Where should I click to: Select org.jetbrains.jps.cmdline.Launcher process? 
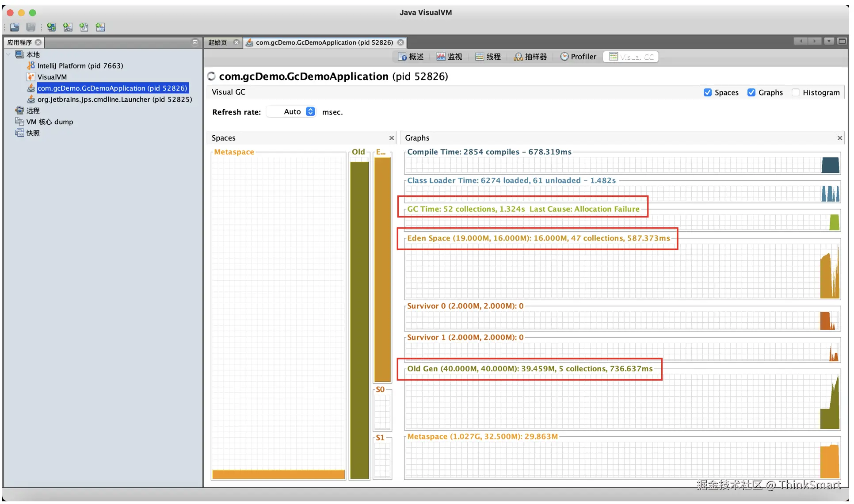click(114, 99)
